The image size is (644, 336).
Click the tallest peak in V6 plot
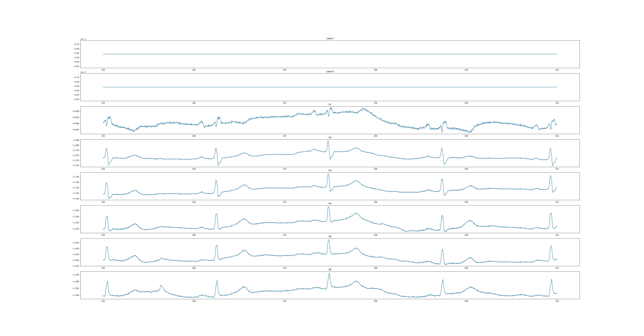(x=329, y=273)
